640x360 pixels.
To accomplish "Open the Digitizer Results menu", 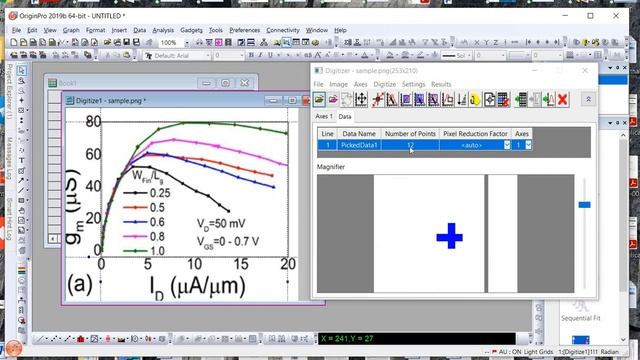I will coord(441,84).
